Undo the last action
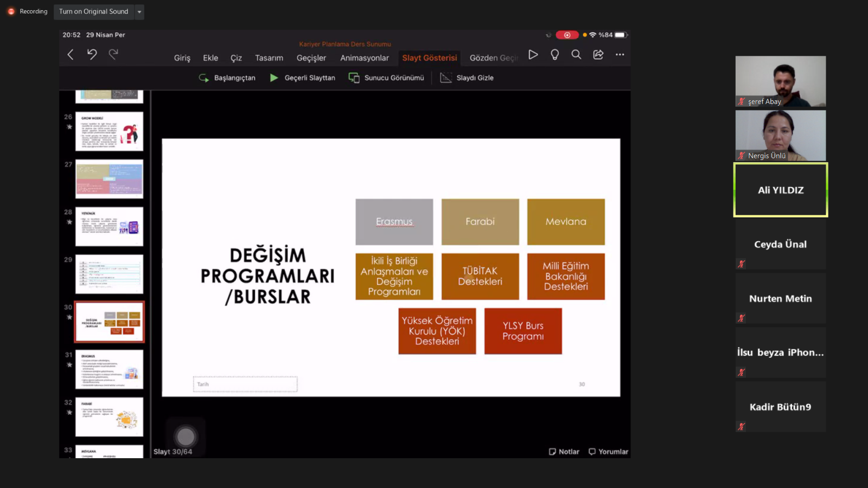868x488 pixels. 92,54
